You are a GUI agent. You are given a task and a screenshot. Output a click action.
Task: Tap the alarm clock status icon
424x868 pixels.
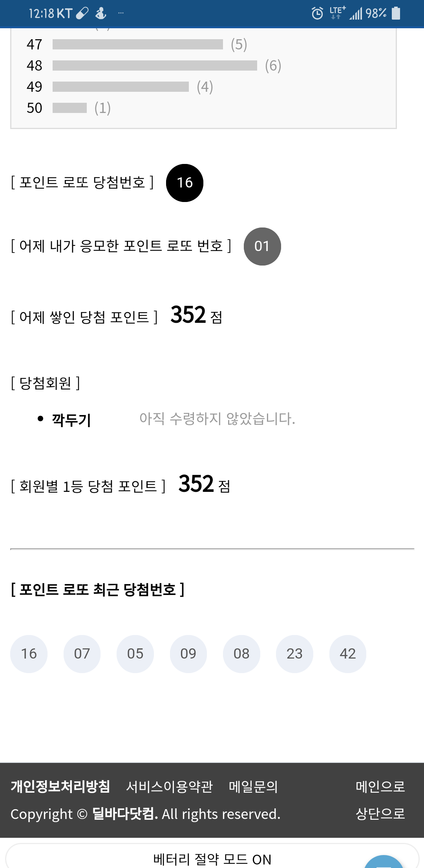pos(317,14)
